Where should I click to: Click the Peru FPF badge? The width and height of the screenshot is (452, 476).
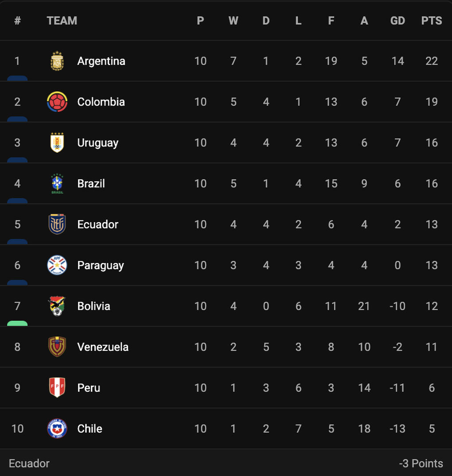tap(57, 388)
